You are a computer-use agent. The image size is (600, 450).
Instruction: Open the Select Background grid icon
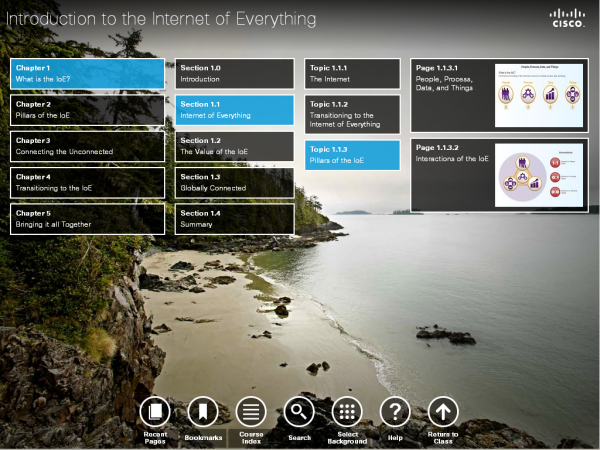[347, 410]
